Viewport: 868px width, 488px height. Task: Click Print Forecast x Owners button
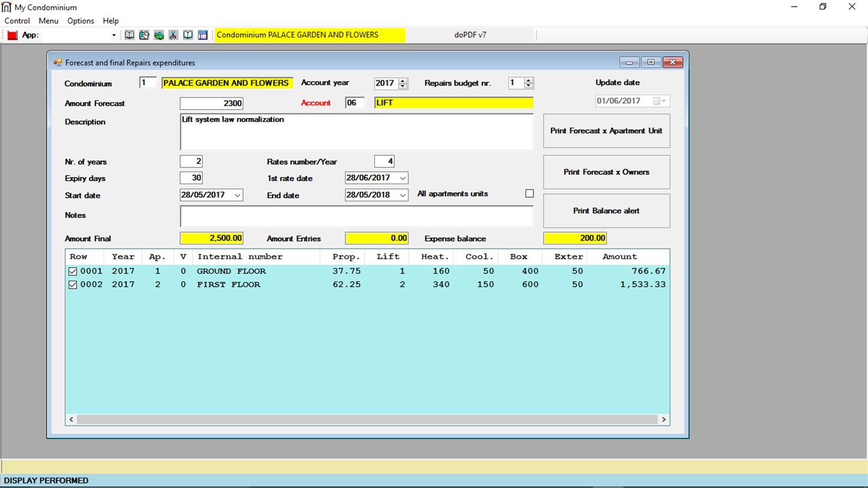click(606, 172)
